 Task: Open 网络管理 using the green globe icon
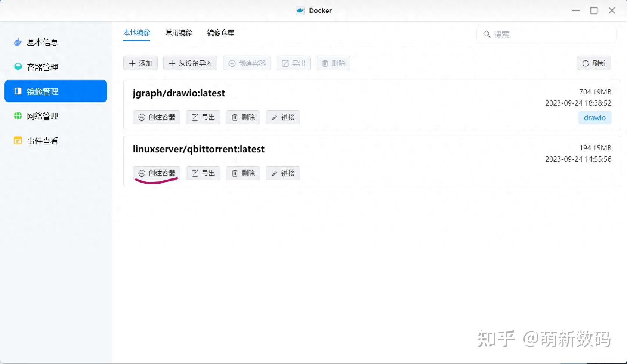point(17,116)
